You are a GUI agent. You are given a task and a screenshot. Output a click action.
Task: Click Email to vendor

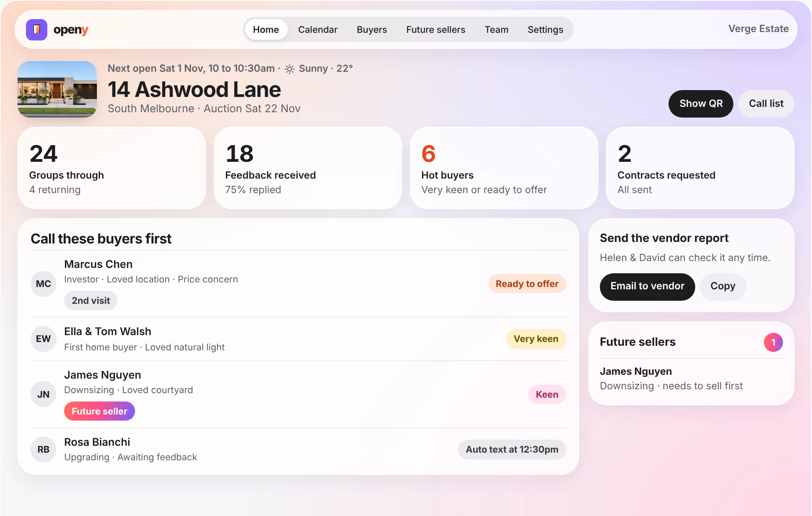coord(647,287)
